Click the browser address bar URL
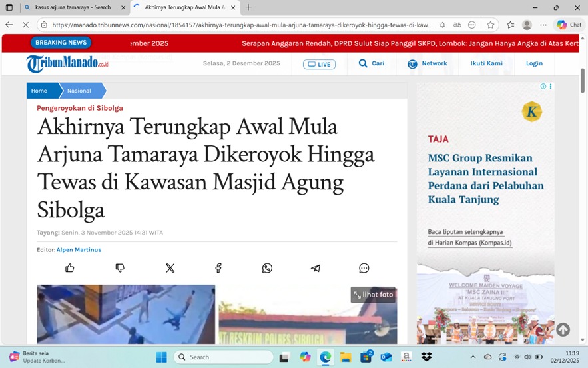Viewport: 588px width, 368px height. click(x=240, y=25)
